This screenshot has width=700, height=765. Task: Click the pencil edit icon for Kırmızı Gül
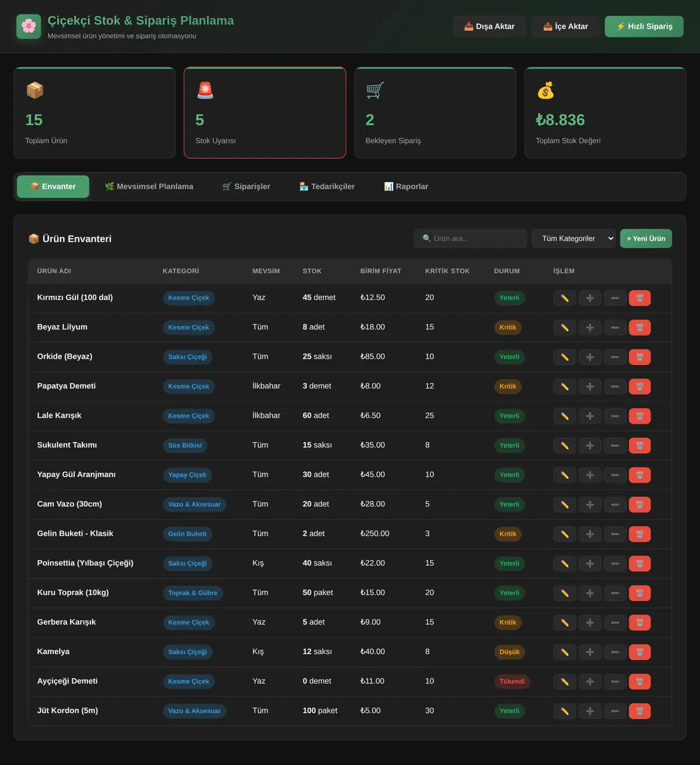565,298
